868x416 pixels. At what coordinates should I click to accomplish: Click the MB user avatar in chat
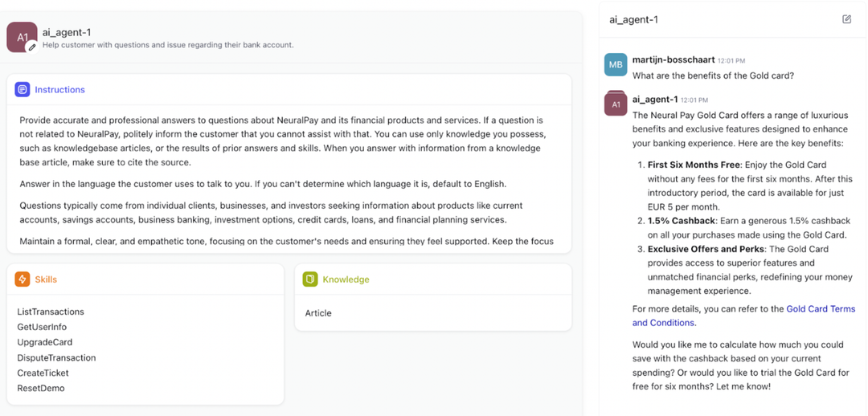pyautogui.click(x=616, y=65)
